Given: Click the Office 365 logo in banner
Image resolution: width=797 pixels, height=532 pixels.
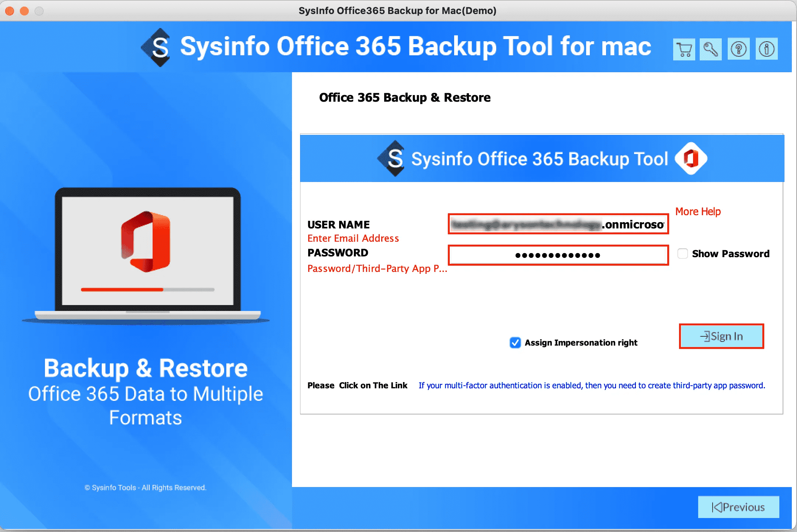Looking at the screenshot, I should tap(691, 158).
